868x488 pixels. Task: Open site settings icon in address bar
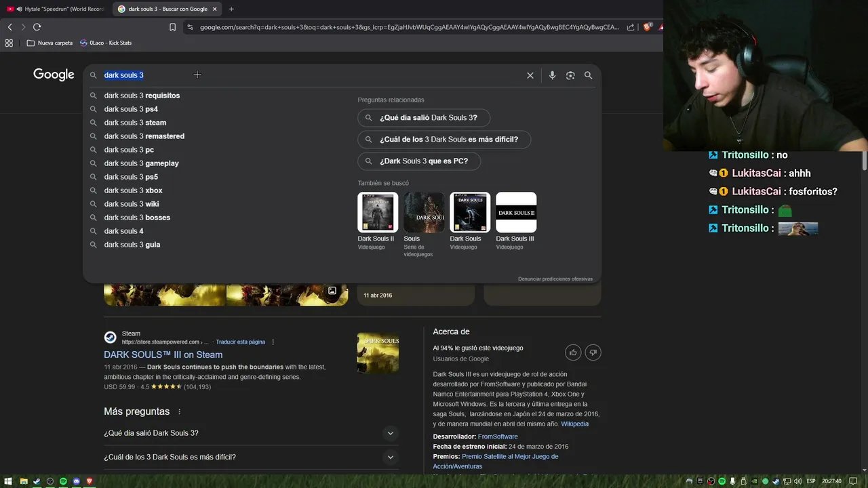point(190,27)
